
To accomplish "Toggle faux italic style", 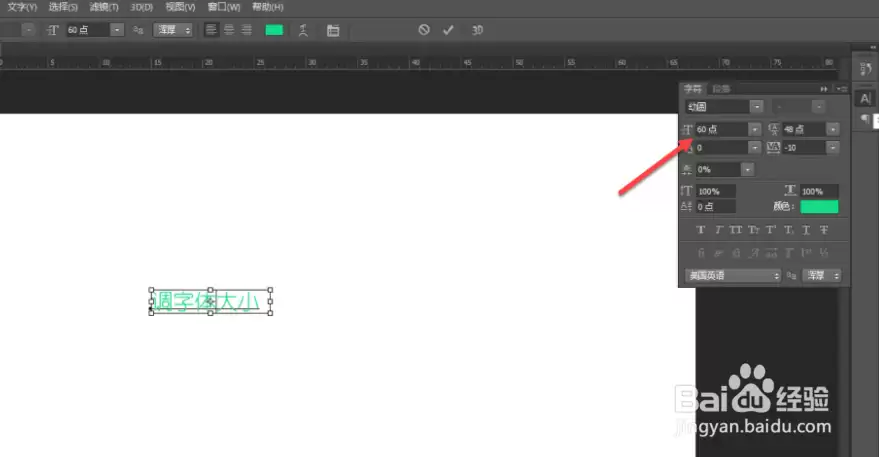I will point(719,230).
